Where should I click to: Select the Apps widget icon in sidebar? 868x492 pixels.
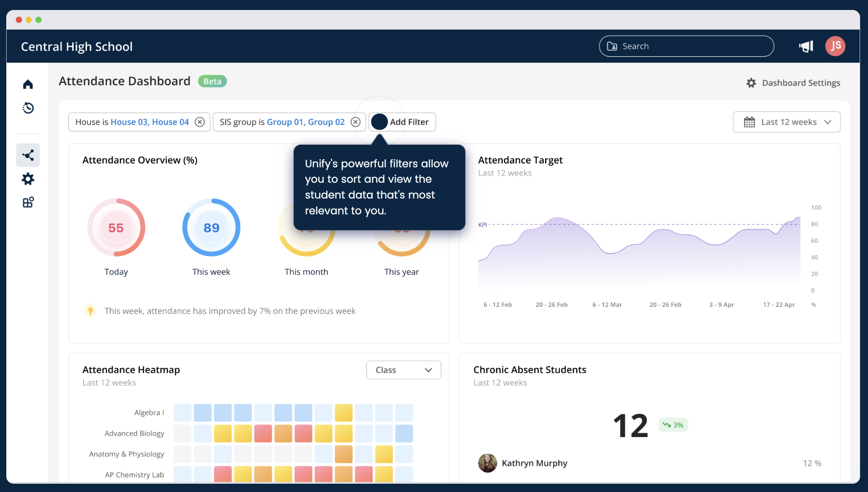click(x=27, y=203)
